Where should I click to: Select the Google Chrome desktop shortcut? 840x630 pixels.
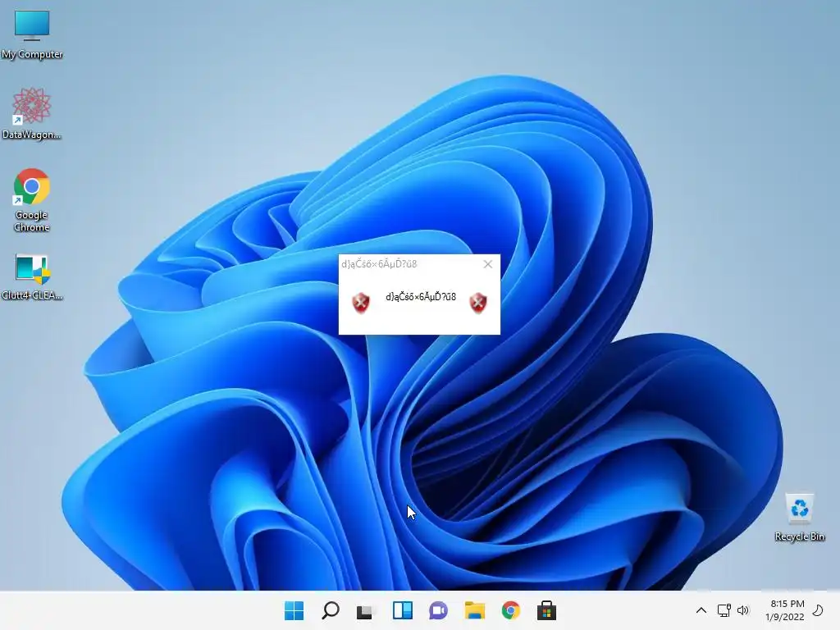pos(32,200)
